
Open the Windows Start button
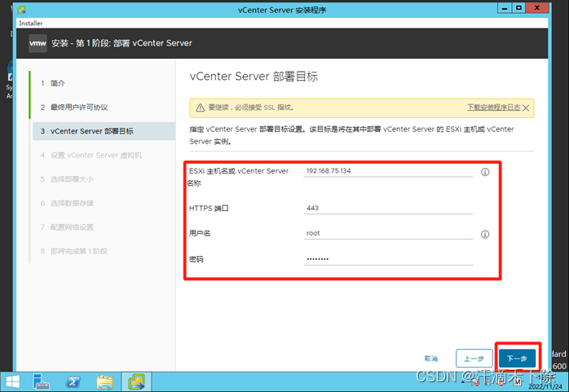tap(13, 382)
